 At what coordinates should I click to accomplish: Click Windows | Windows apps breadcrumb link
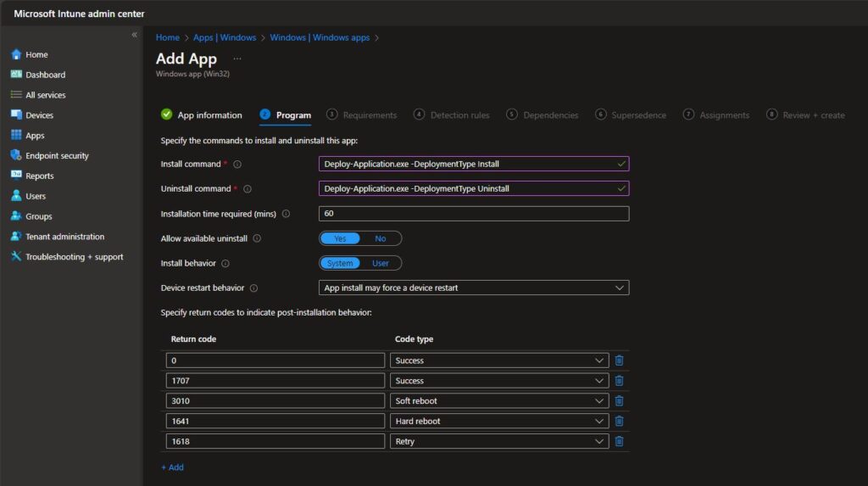click(320, 37)
